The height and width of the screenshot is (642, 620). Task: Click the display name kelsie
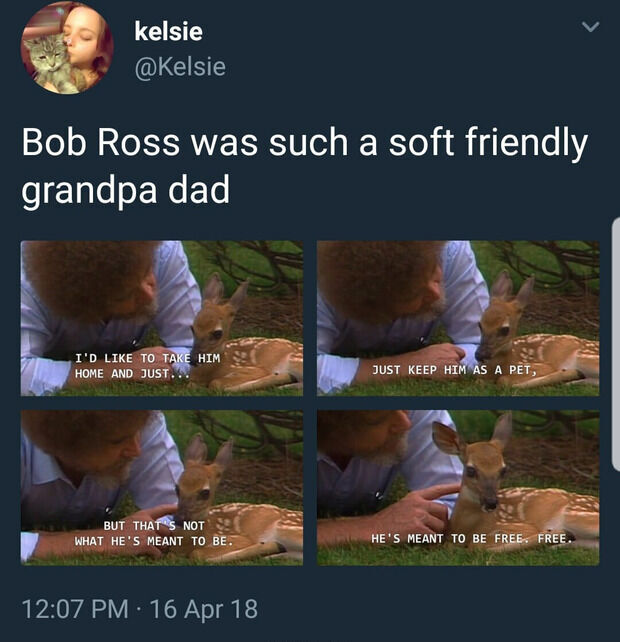tap(168, 31)
